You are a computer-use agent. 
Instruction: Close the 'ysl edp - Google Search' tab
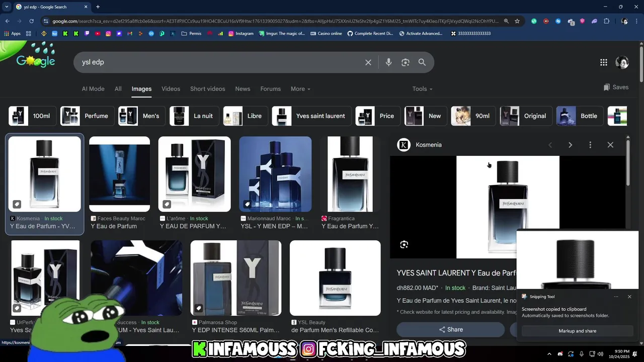pos(86,7)
